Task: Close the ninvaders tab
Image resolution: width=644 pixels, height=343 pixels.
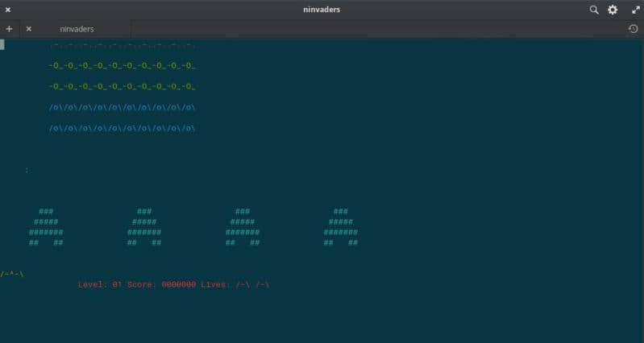Action: (29, 28)
